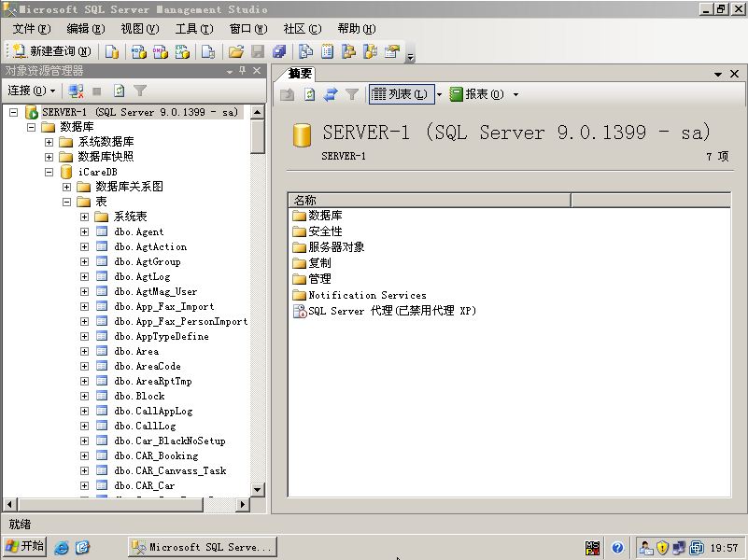Image resolution: width=748 pixels, height=560 pixels.
Task: Click the Object Explorer pin icon
Action: (x=243, y=71)
